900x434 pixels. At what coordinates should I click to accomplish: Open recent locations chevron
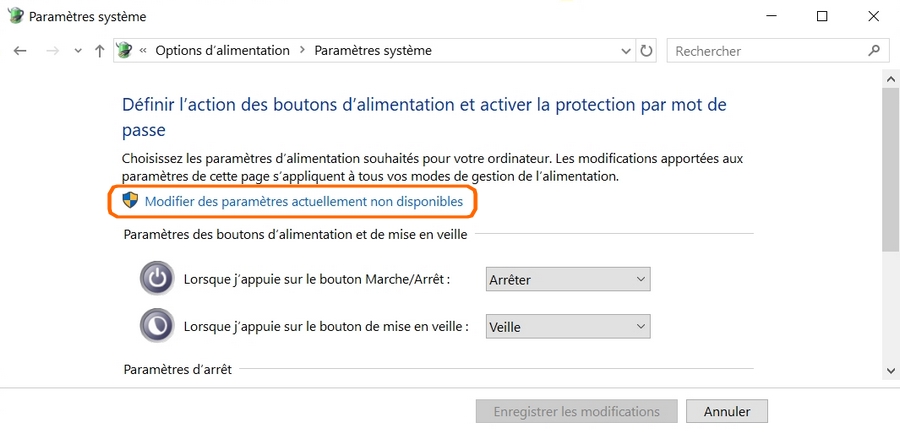coord(78,51)
